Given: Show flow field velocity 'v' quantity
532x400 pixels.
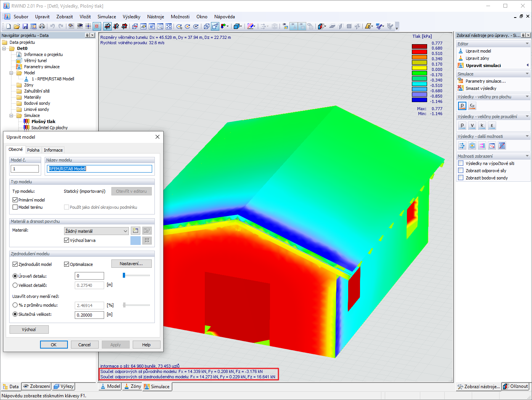Looking at the screenshot, I should [472, 125].
